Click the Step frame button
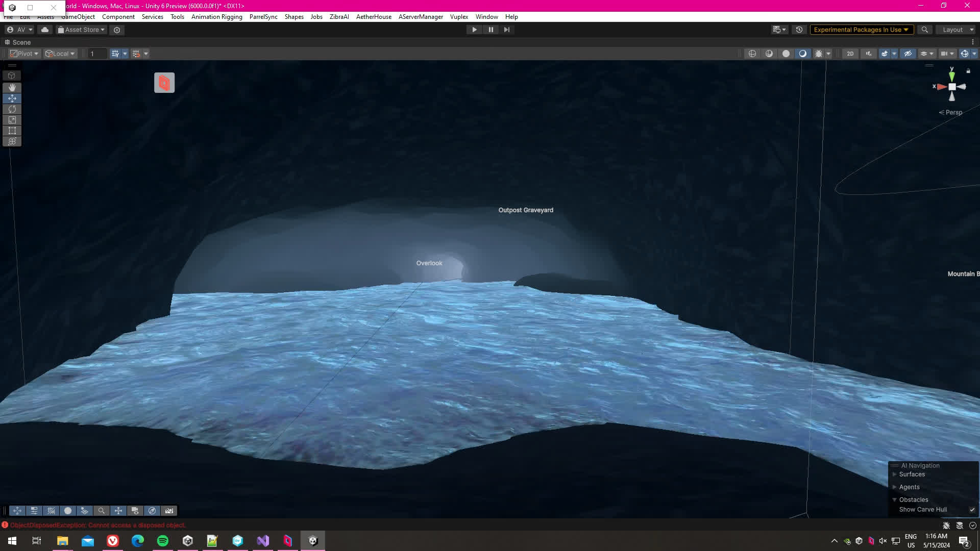 (506, 30)
